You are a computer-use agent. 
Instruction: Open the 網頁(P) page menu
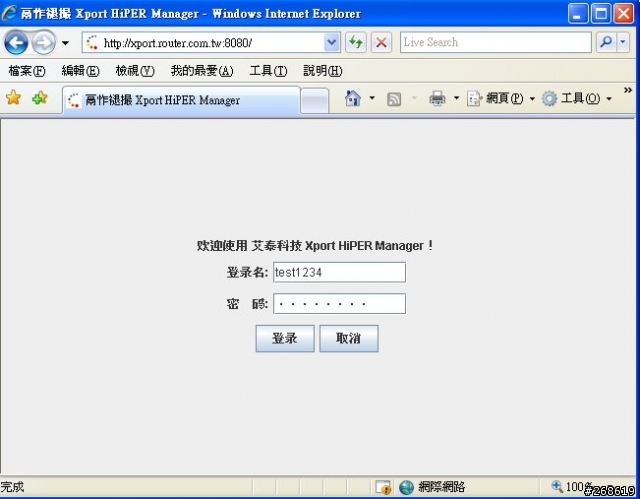501,98
